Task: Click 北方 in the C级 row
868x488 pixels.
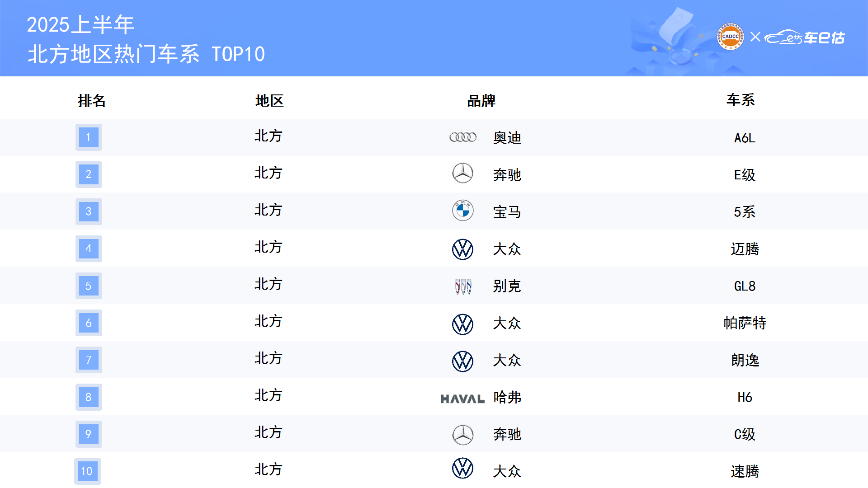Action: point(269,432)
